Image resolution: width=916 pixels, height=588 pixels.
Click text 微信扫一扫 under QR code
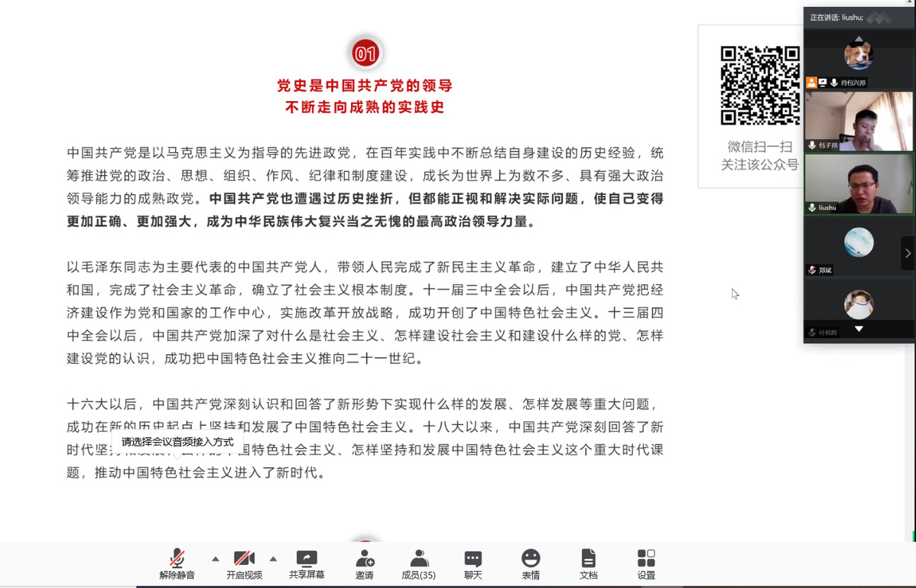[x=760, y=147]
